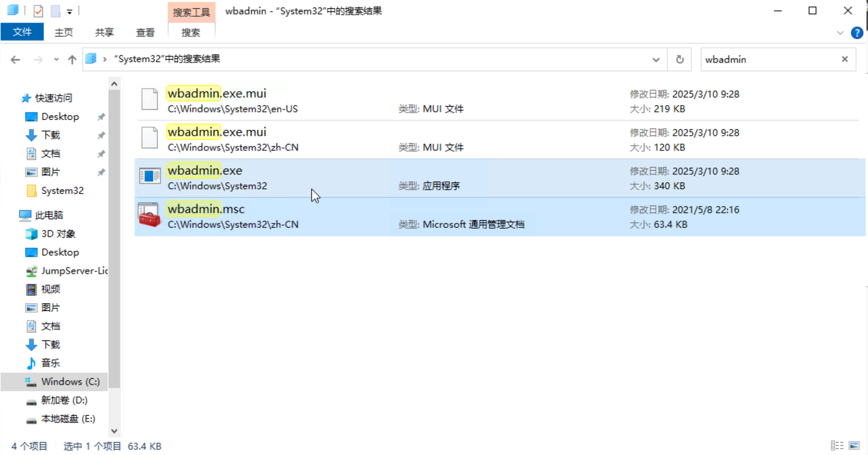The height and width of the screenshot is (455, 868).
Task: Click the properties quick access toolbar icon
Action: pos(38,11)
